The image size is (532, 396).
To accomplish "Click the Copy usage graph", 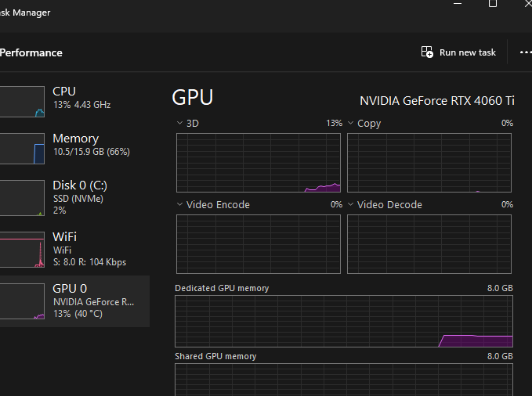I will click(x=429, y=162).
